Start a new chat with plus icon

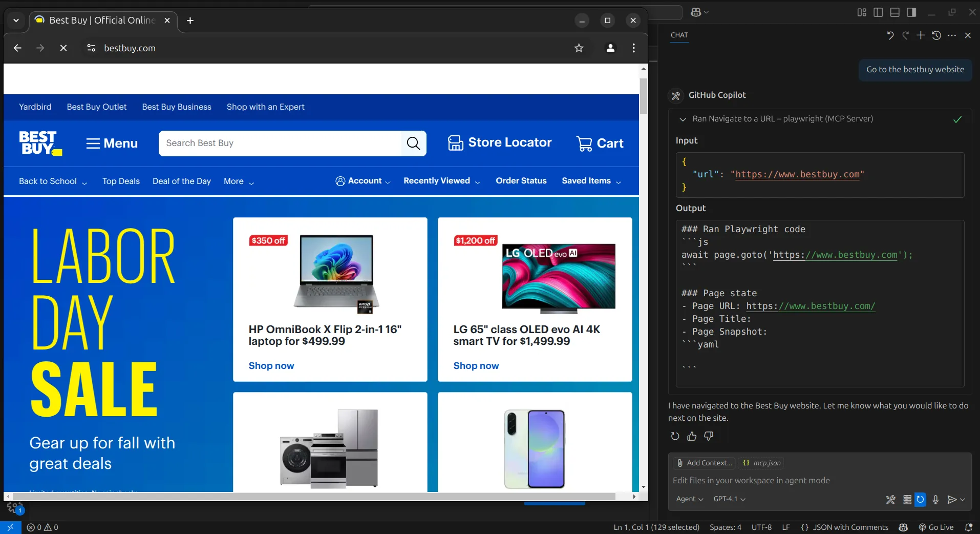pyautogui.click(x=921, y=35)
